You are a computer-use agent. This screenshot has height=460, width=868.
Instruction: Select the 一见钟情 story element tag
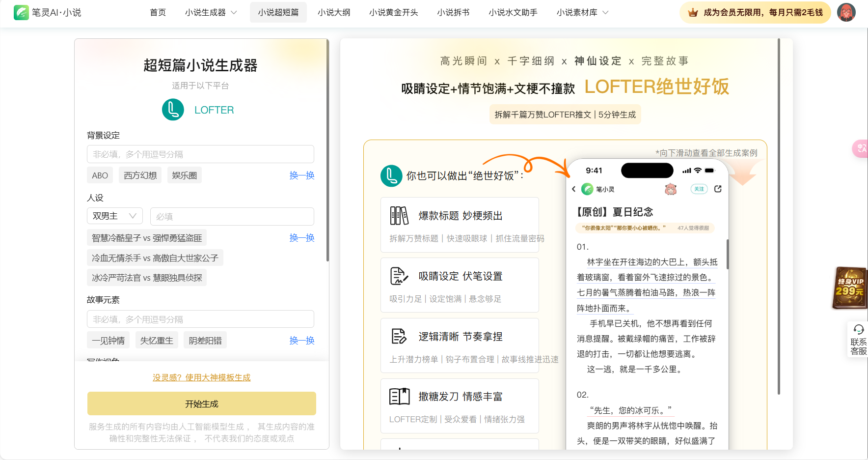(108, 341)
